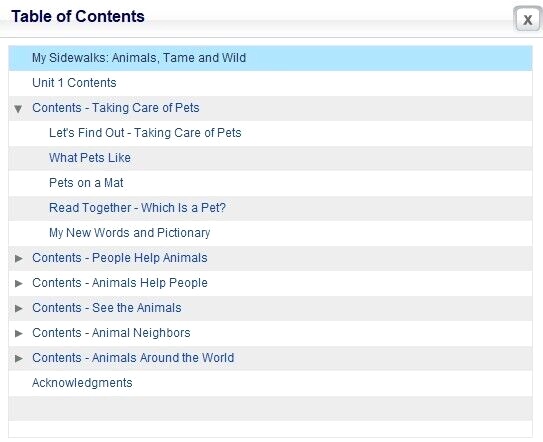
Task: Open What Pets Like section
Action: click(90, 158)
